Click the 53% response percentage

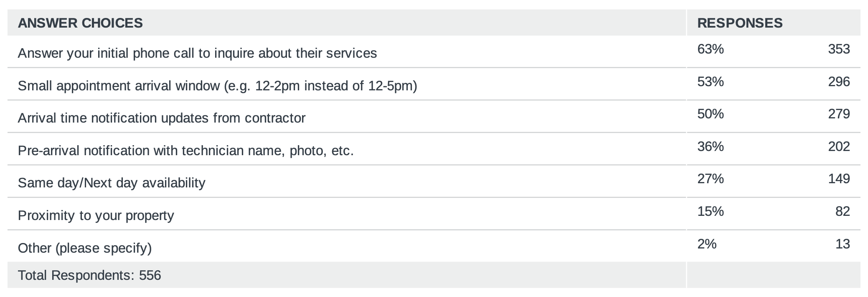(710, 81)
